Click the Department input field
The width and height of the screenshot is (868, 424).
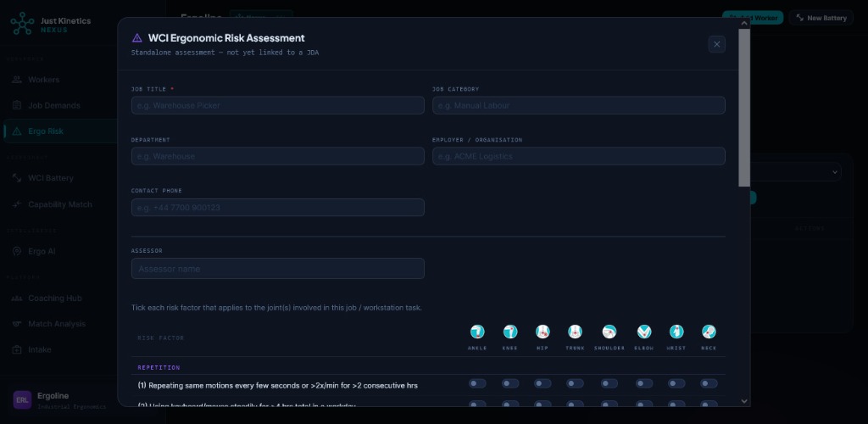(x=278, y=156)
